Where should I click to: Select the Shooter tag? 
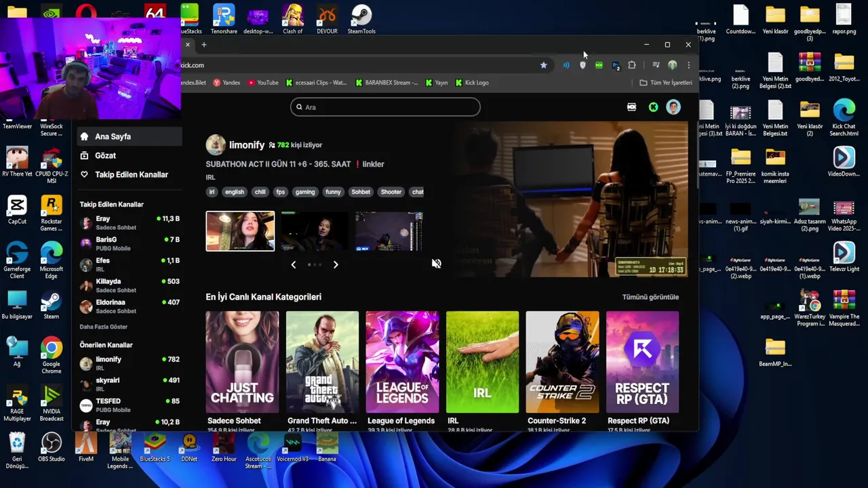(391, 192)
